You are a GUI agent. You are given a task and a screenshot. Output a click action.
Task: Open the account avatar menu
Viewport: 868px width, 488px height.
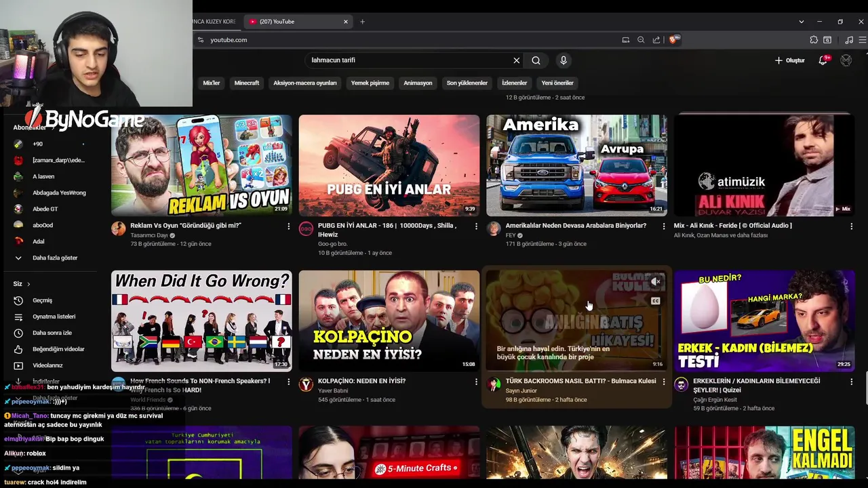pyautogui.click(x=846, y=60)
